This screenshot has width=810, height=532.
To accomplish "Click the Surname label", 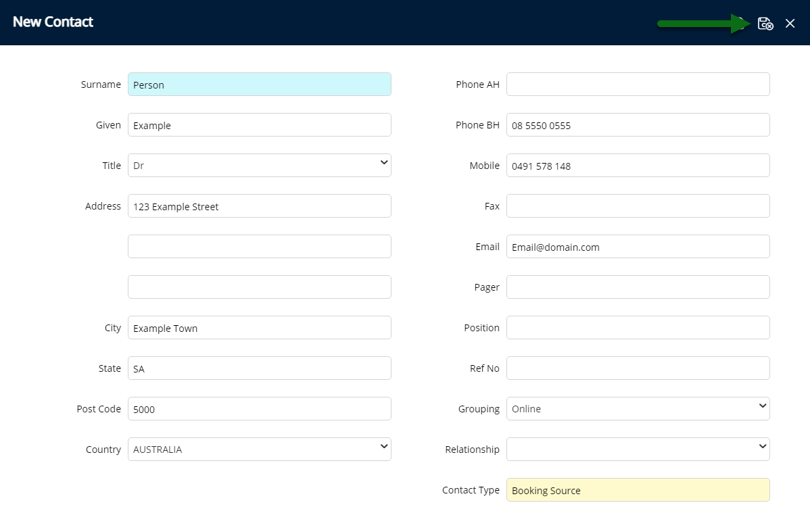I will [101, 84].
